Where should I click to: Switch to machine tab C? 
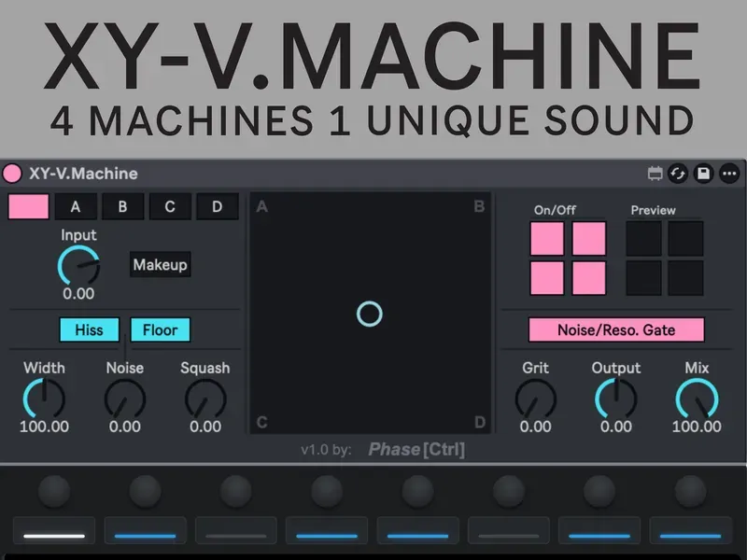click(x=170, y=206)
